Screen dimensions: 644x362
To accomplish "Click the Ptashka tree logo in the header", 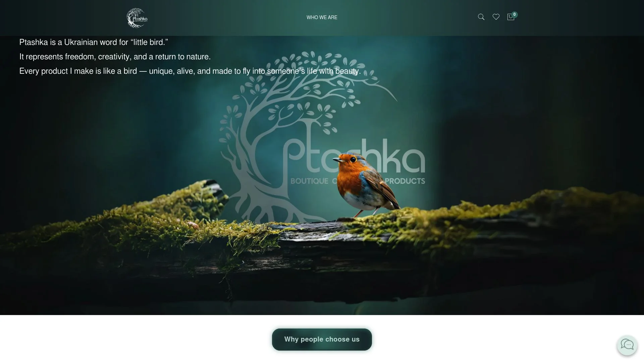I will 137,18.
